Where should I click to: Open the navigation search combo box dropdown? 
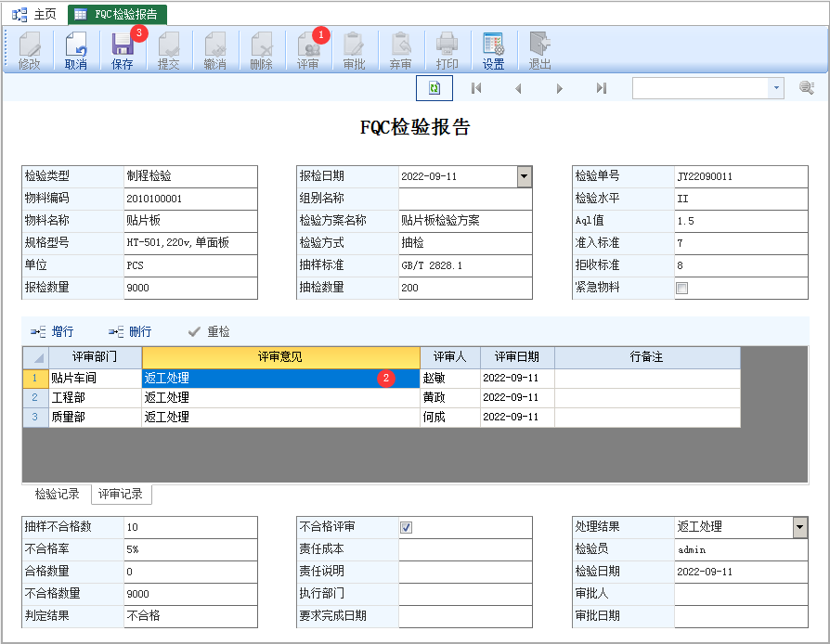click(776, 88)
